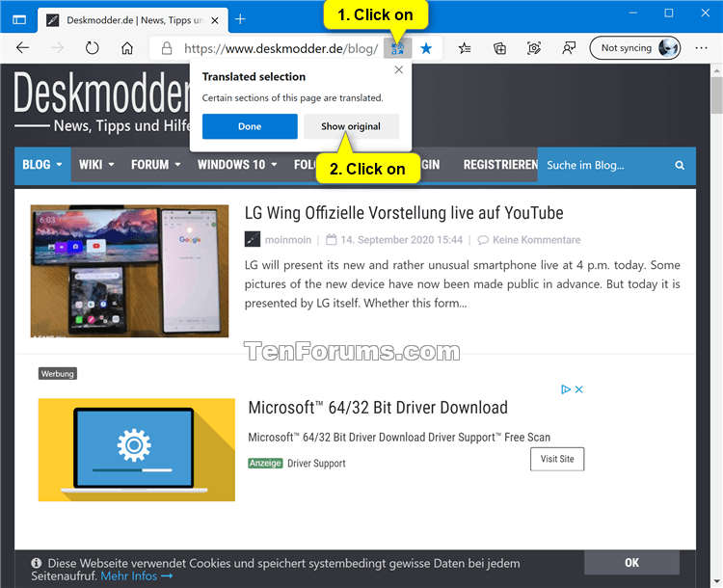The width and height of the screenshot is (723, 588).
Task: Click the forward navigation arrow
Action: click(x=57, y=48)
